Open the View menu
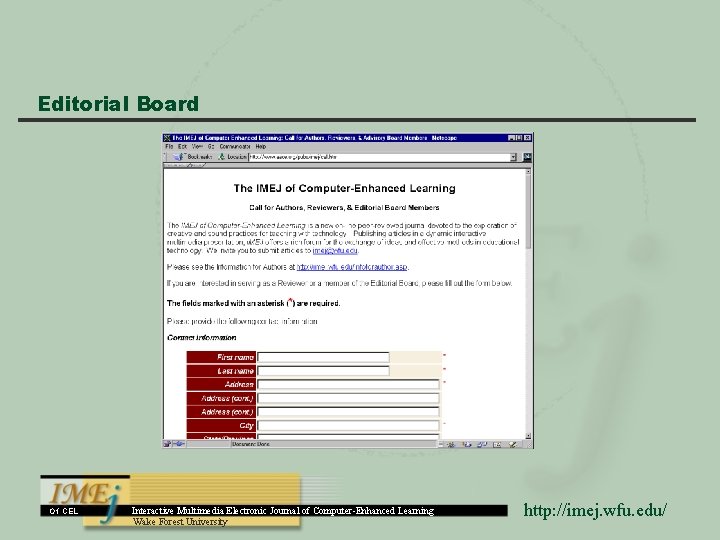 tap(197, 146)
